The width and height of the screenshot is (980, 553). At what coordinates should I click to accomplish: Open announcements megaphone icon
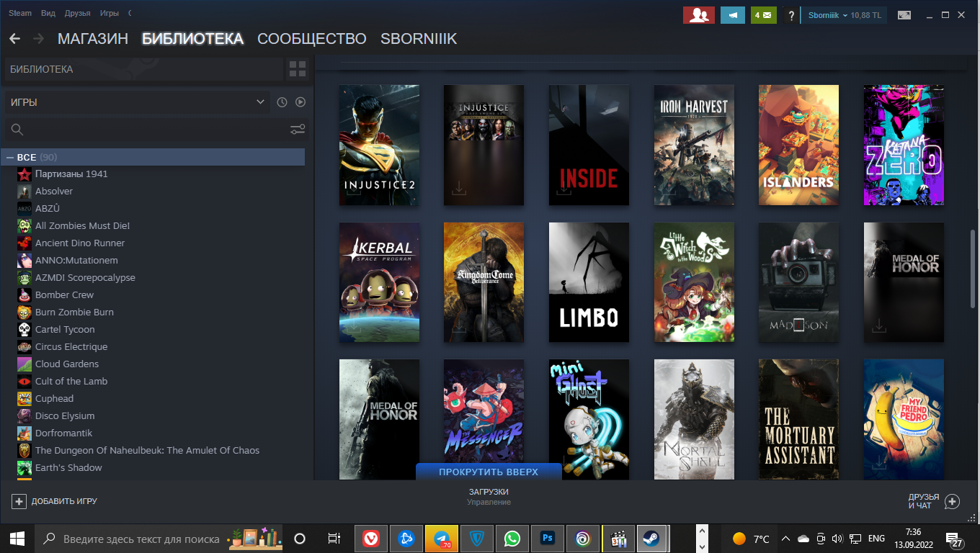click(733, 15)
